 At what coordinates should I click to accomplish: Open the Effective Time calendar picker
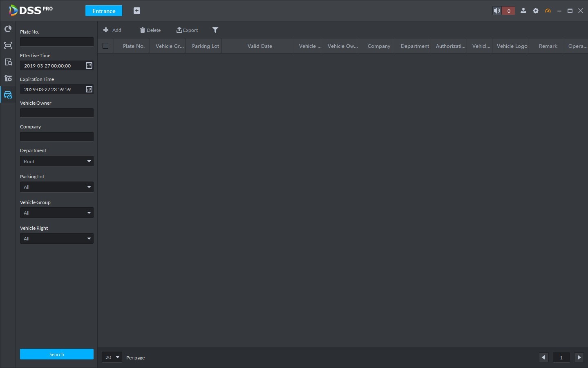tap(89, 65)
